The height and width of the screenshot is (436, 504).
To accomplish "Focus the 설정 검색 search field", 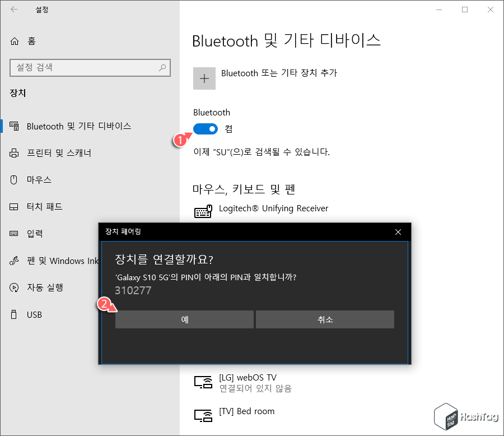I will [90, 68].
